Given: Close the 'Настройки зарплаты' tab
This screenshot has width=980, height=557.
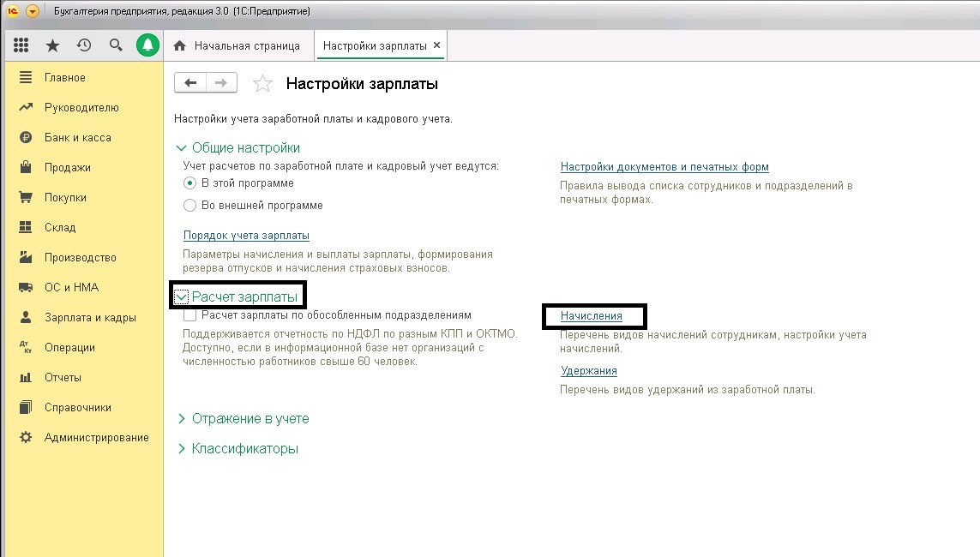Looking at the screenshot, I should point(436,45).
